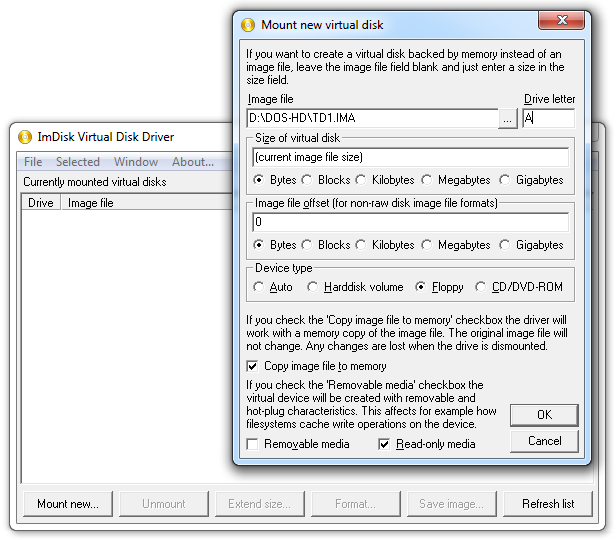Browse for image file with the ... button
This screenshot has height=540, width=616.
[x=509, y=118]
